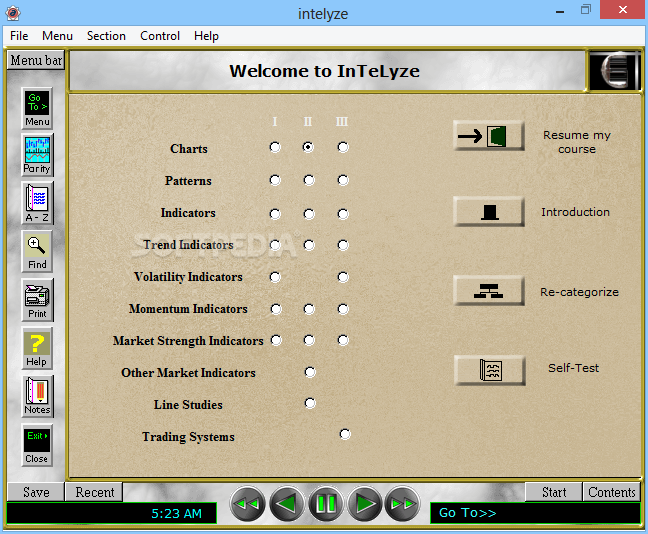Select Momentum Indicators level I radio button

pos(276,309)
